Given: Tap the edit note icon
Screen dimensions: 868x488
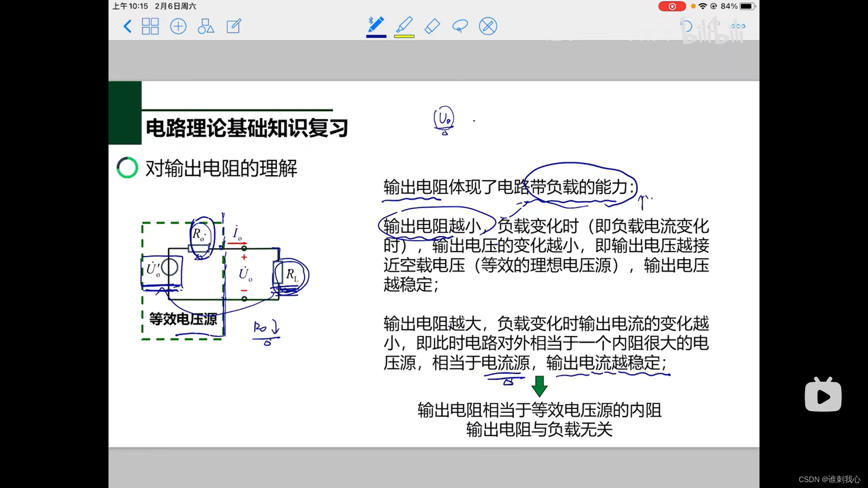Looking at the screenshot, I should tap(234, 26).
